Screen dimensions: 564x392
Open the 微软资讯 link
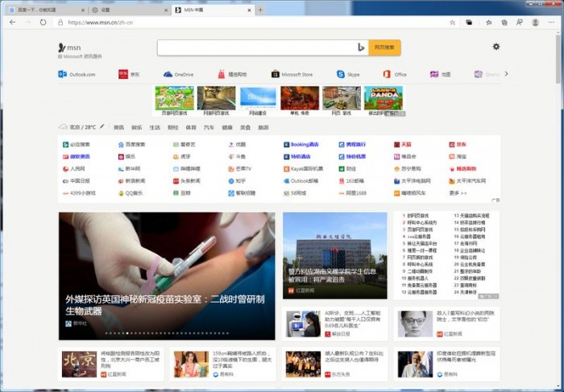click(x=77, y=157)
